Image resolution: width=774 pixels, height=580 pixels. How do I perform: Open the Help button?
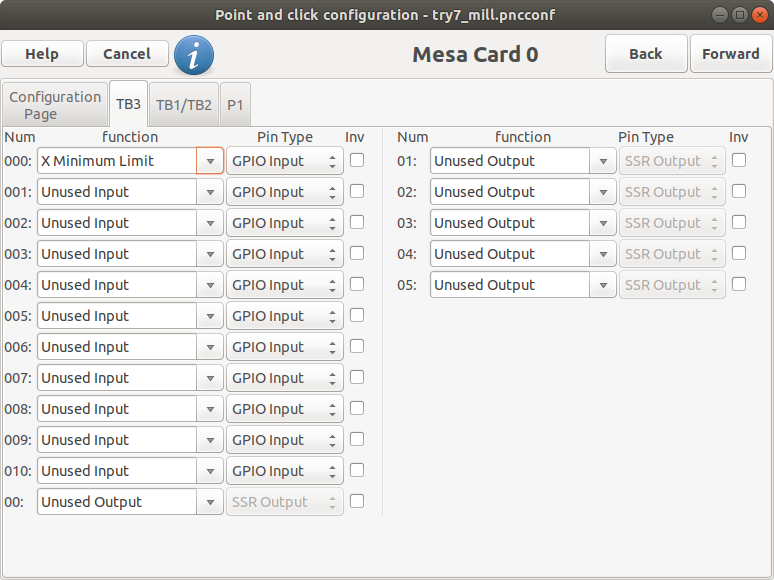42,54
